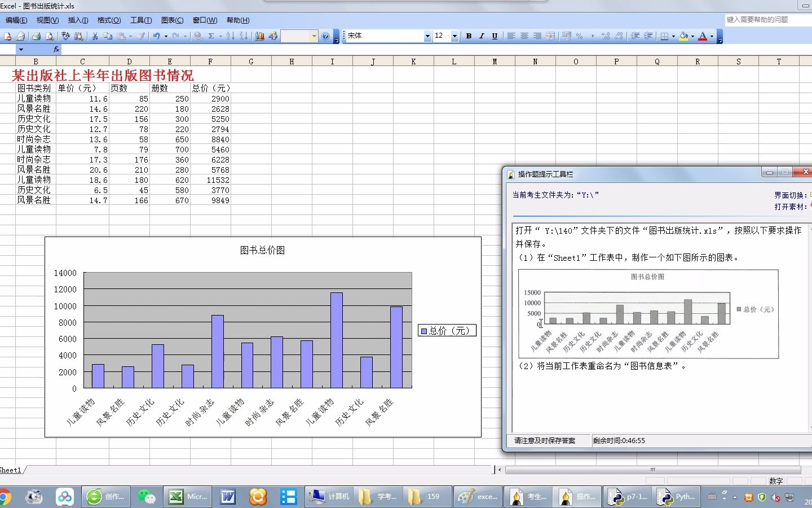The width and height of the screenshot is (812, 508).
Task: Open the Drawing toolbar icon
Action: 273,36
